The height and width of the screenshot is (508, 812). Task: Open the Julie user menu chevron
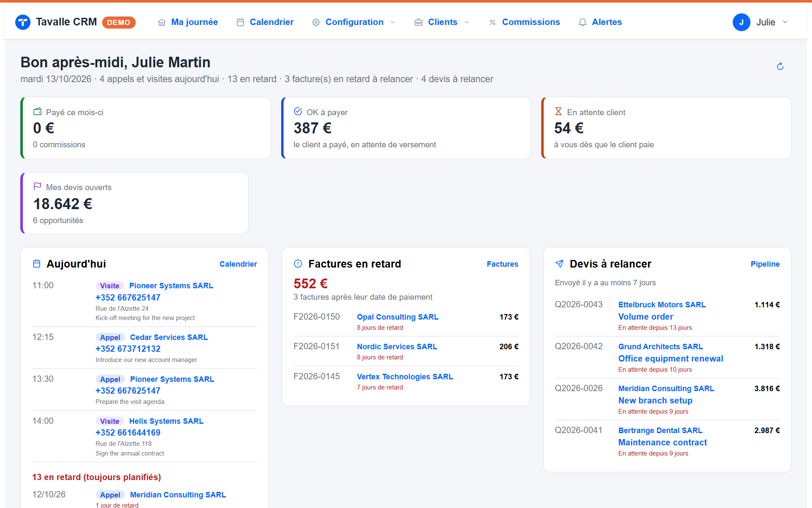tap(785, 22)
